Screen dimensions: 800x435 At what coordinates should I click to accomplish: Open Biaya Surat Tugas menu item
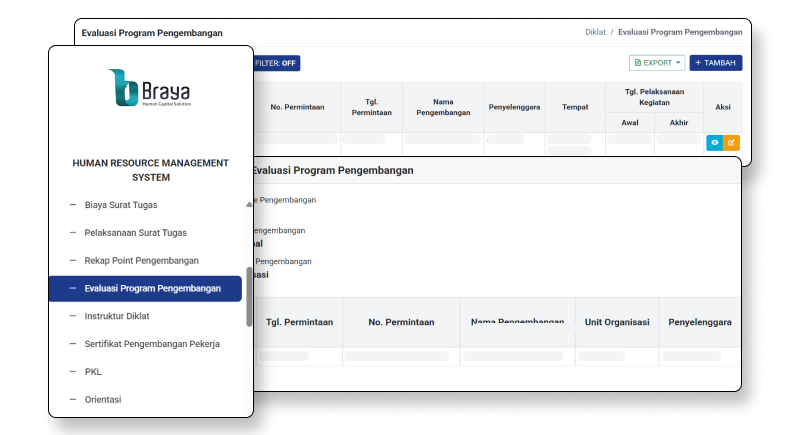point(121,204)
